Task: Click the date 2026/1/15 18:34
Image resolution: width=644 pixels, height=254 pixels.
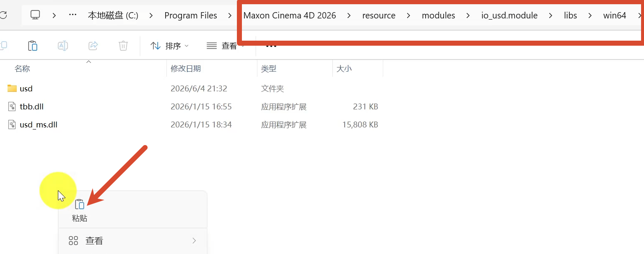Action: [201, 124]
